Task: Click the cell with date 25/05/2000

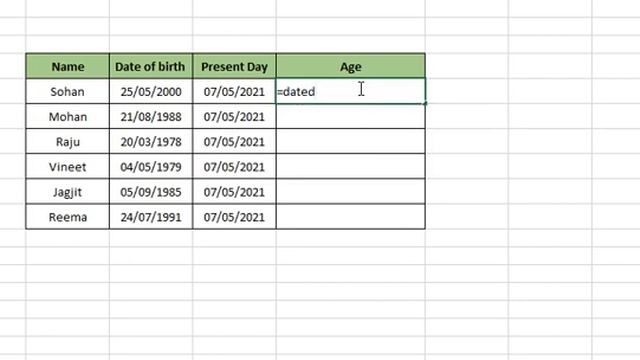Action: [x=151, y=91]
